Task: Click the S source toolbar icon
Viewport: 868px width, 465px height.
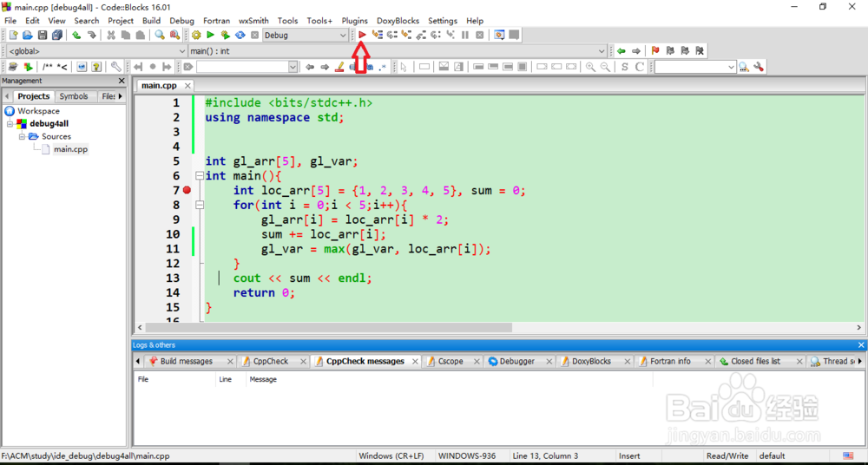Action: [x=625, y=67]
